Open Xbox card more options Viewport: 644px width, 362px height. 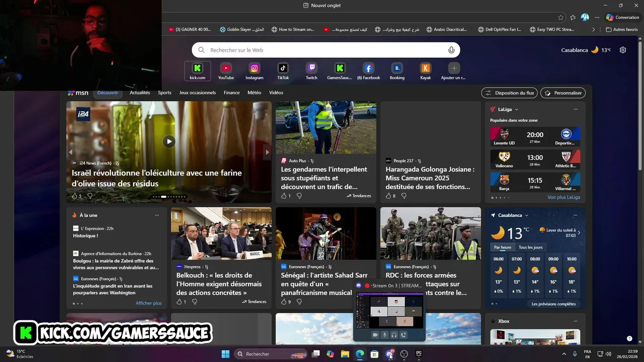click(x=576, y=321)
